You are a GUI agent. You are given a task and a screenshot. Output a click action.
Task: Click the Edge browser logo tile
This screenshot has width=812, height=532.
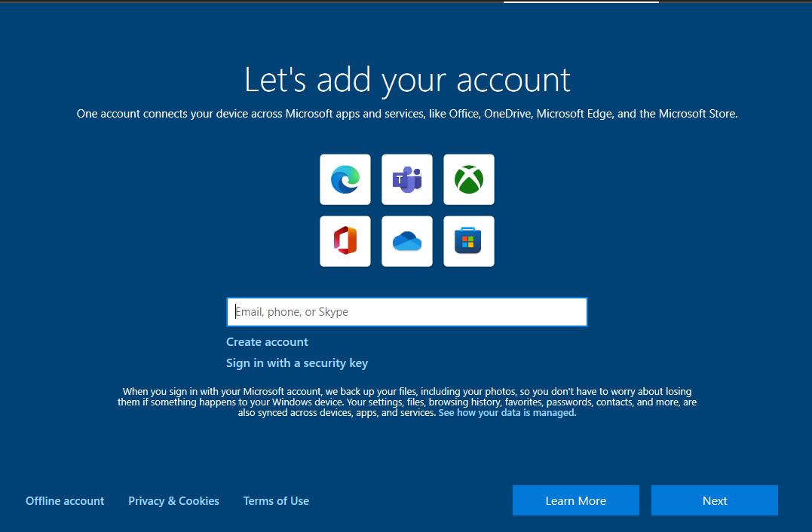click(x=345, y=179)
